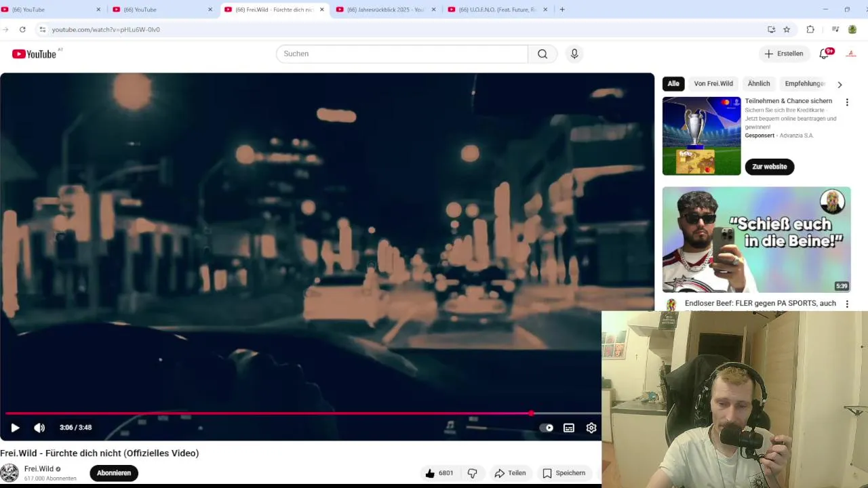Viewport: 868px width, 488px height.
Task: Select the Ähnlich filter chip
Action: pos(759,83)
